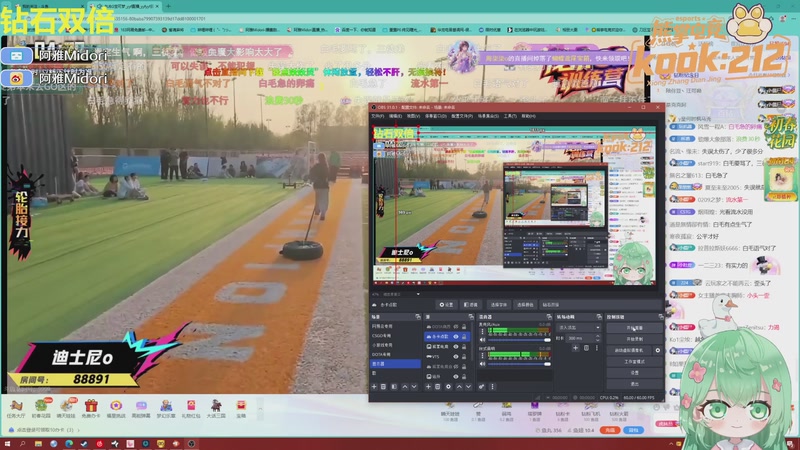Viewport: 800px width, 450px height.
Task: Mute the second mixer channel speaker icon
Action: (x=483, y=364)
